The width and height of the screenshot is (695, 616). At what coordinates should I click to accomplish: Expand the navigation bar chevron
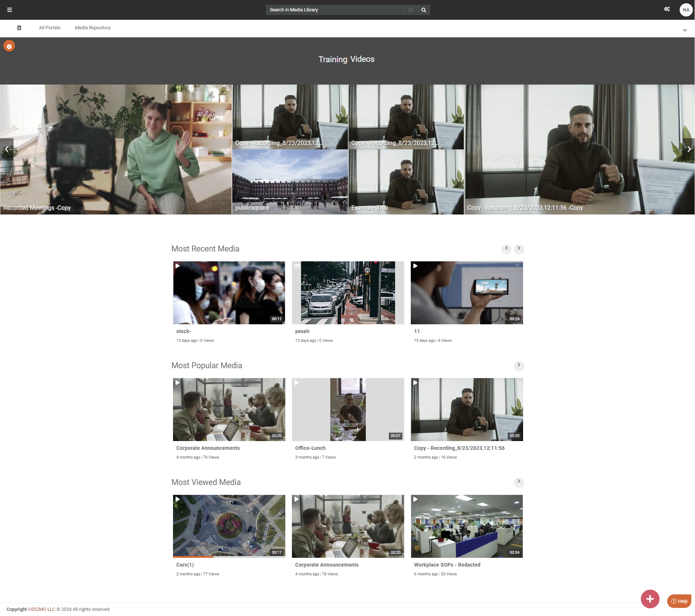point(685,30)
